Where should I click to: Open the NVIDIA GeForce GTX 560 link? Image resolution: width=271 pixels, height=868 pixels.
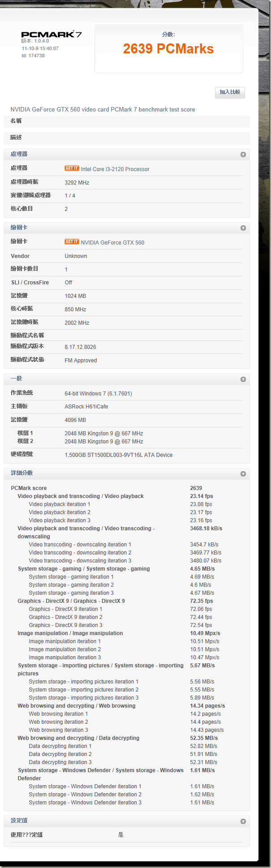(112, 243)
